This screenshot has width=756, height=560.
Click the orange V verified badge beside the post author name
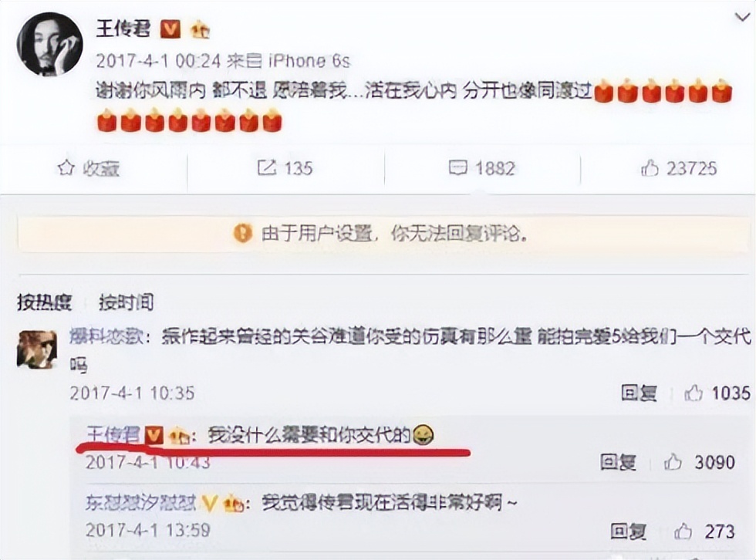(170, 30)
